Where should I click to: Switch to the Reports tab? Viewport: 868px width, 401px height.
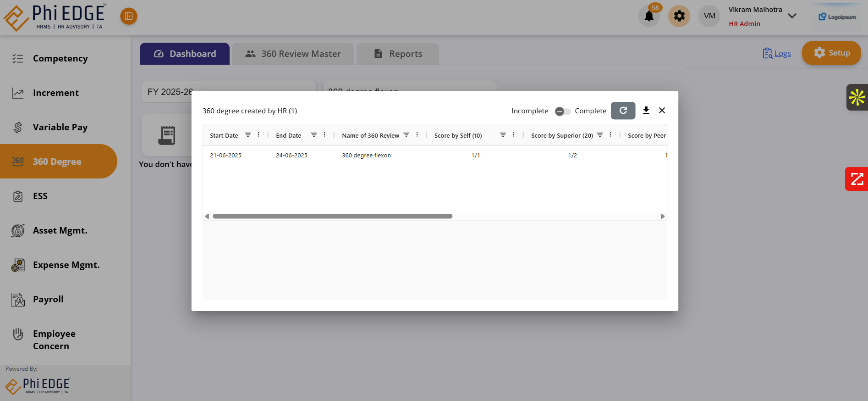coord(398,54)
